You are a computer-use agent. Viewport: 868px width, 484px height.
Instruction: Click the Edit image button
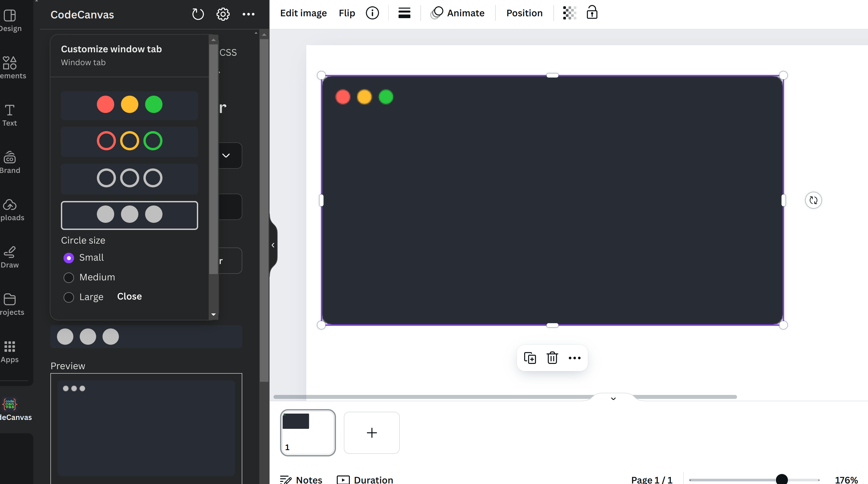(x=303, y=13)
